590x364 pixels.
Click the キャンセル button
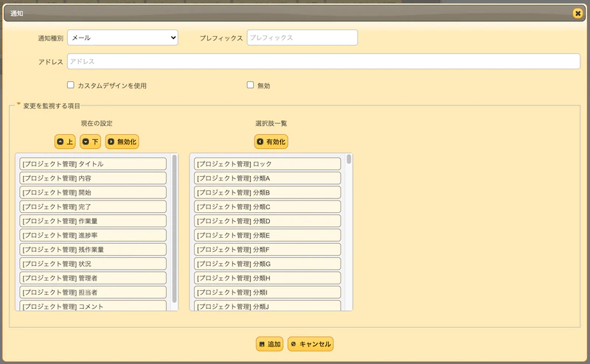(x=310, y=344)
